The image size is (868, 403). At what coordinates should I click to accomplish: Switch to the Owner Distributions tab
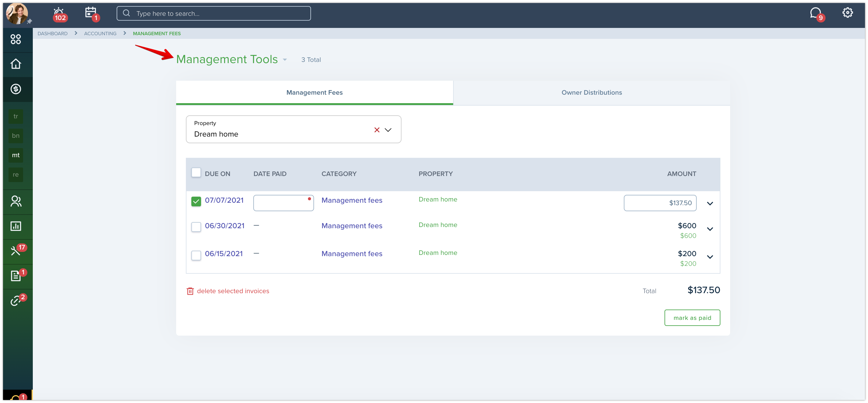click(x=591, y=93)
